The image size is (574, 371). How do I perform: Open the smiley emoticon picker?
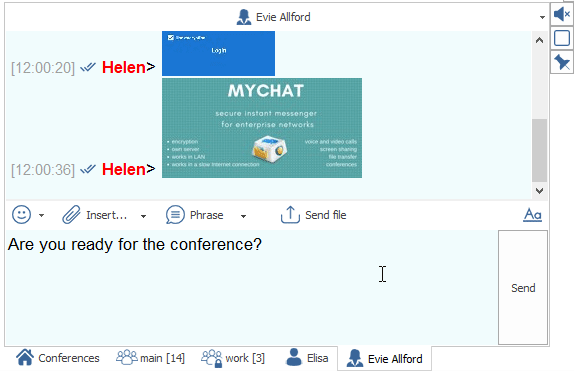click(x=21, y=215)
